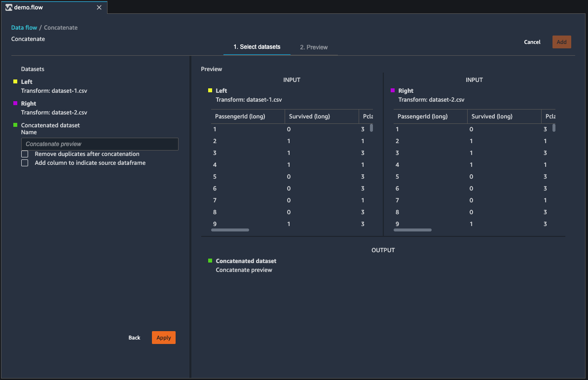Screen dimensions: 588x380
Task: Click the green square beside Concatenated dataset in sidebar
Action: tap(15, 125)
